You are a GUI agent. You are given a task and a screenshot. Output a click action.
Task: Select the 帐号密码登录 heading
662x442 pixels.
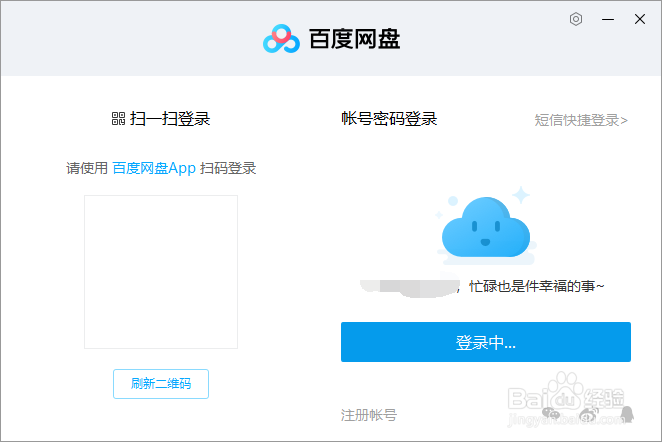(x=389, y=119)
